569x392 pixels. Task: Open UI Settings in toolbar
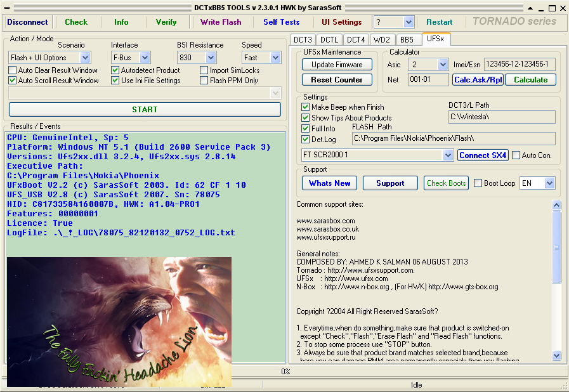pyautogui.click(x=342, y=22)
